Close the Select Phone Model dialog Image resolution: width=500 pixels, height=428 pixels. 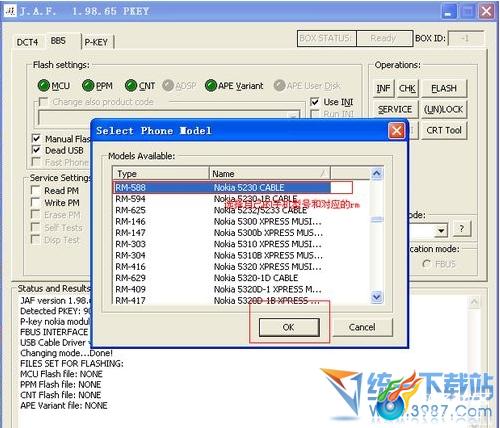pos(396,130)
